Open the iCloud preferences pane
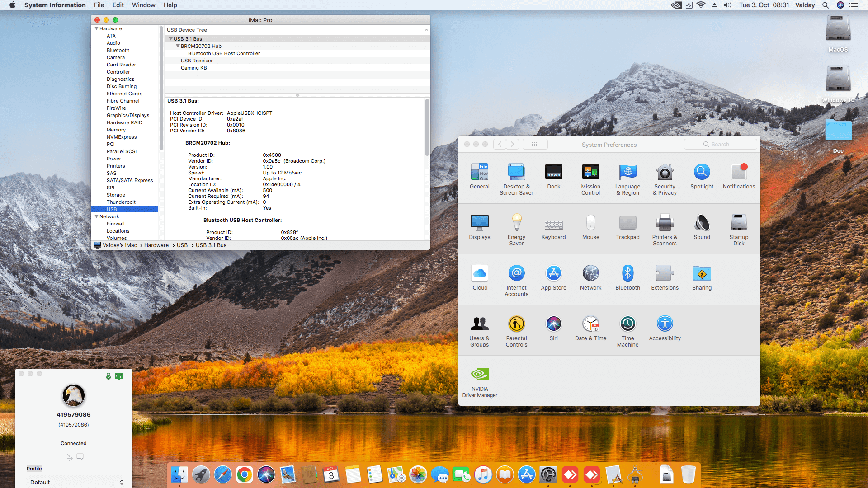The width and height of the screenshot is (868, 488). pyautogui.click(x=479, y=277)
